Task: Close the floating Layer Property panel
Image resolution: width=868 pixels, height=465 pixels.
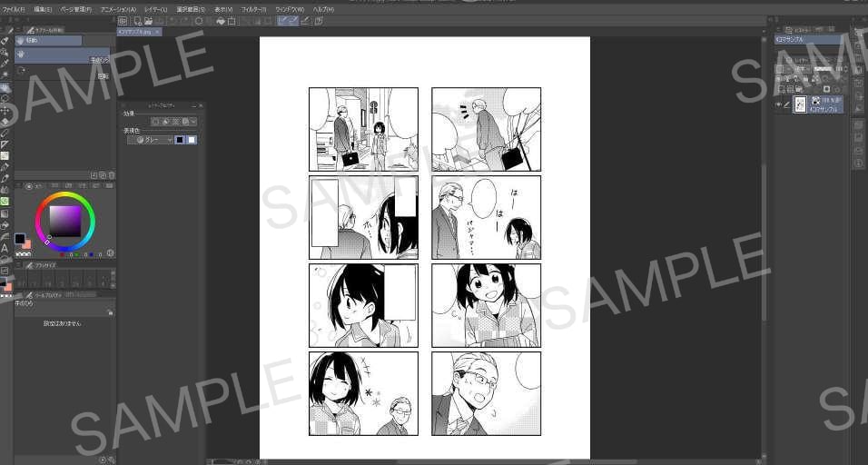Action: pos(201,105)
